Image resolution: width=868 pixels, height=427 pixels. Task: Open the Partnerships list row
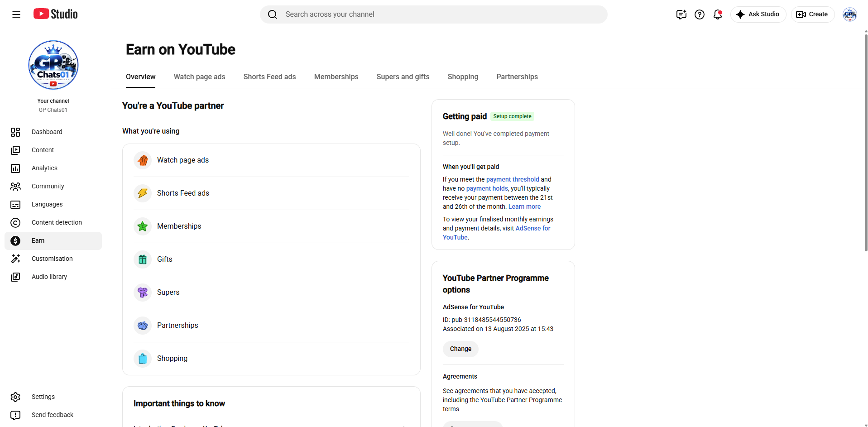[271, 326]
